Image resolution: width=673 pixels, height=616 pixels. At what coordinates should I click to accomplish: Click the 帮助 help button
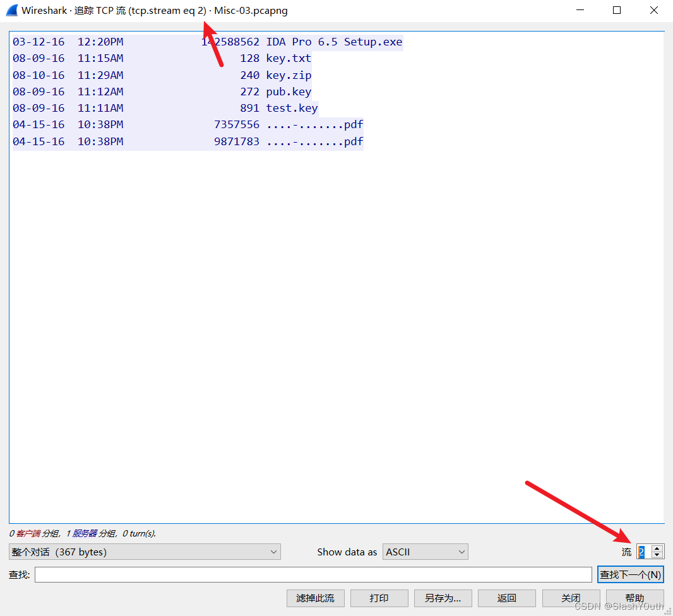pyautogui.click(x=634, y=598)
